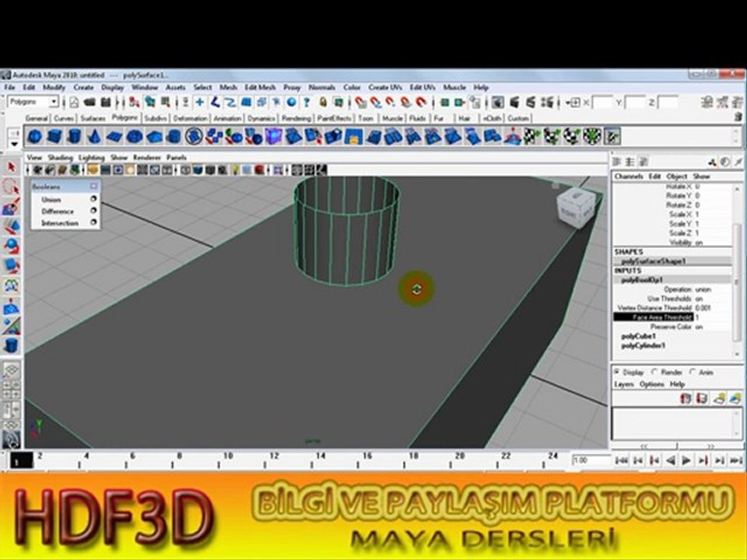Click the circled shelf icon
Image resolution: width=747 pixels, height=560 pixels.
coord(194,137)
